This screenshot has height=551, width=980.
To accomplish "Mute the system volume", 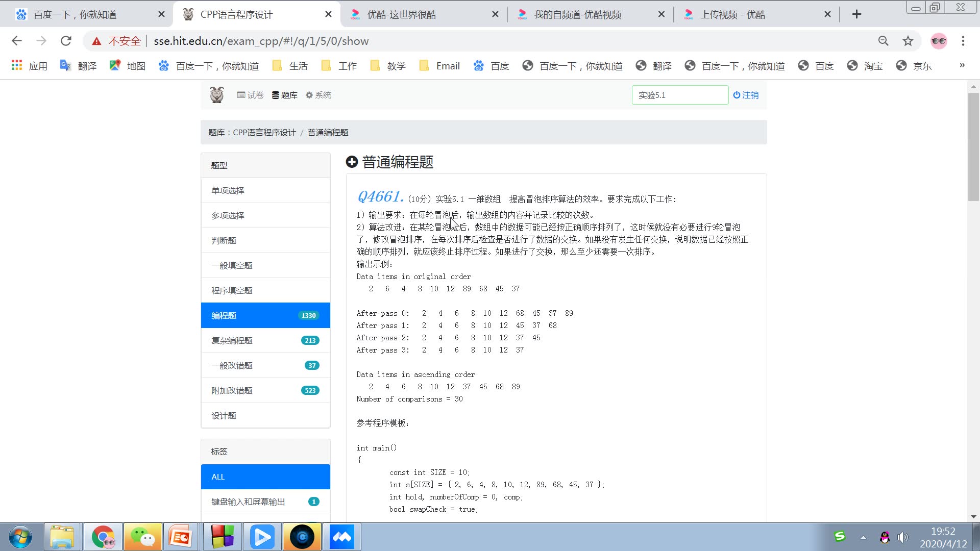I will [x=903, y=537].
